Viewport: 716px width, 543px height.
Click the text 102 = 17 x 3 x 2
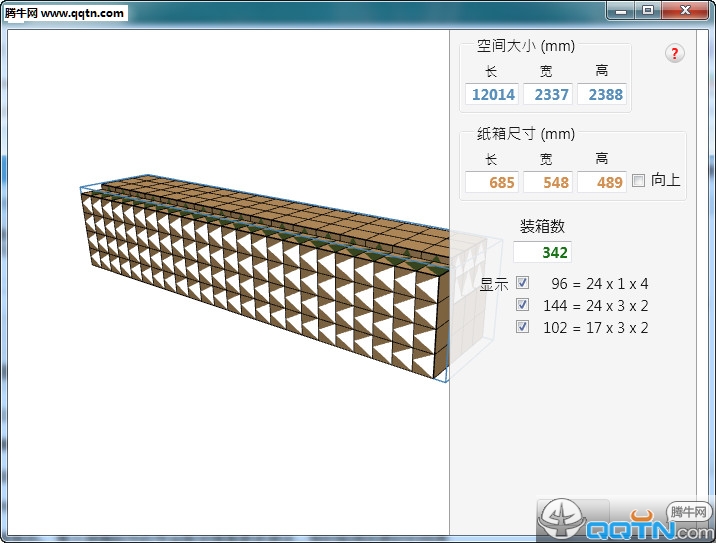tap(595, 327)
